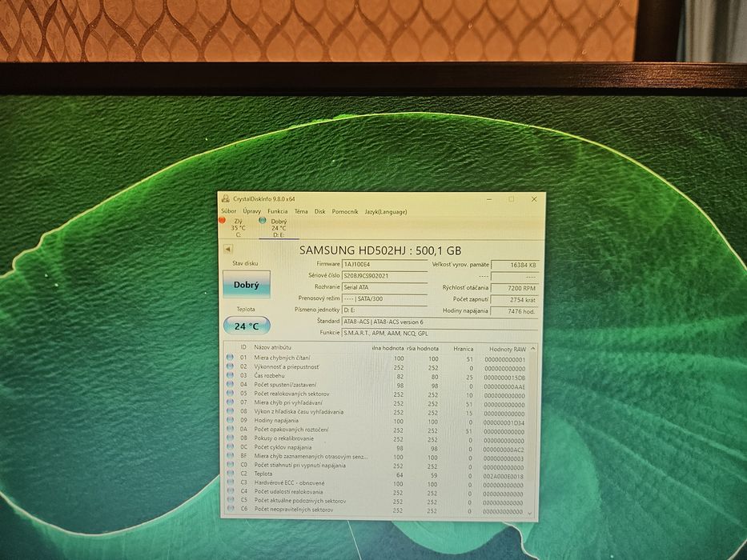Click status icon of row BF otrasovým senzorom
The image size is (747, 560).
[x=230, y=456]
